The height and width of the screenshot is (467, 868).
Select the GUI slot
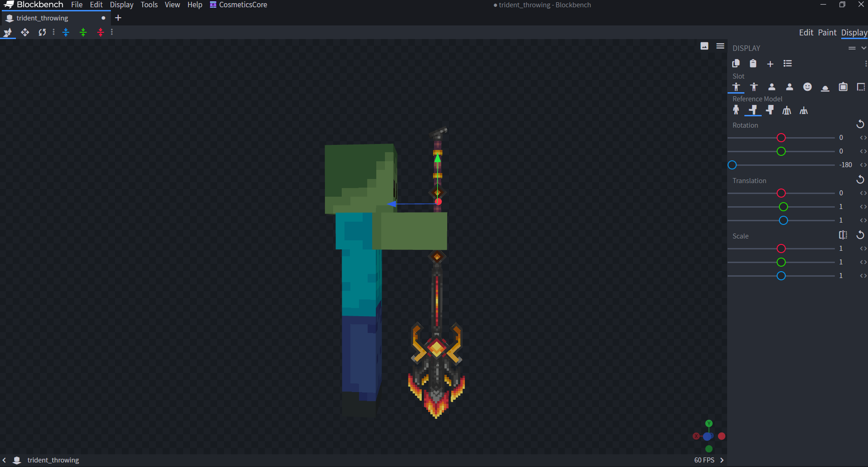coord(861,87)
